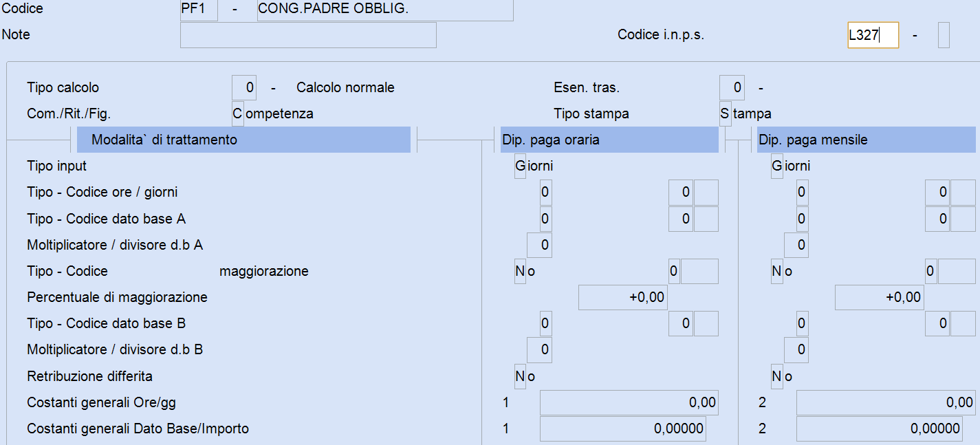Click Costanti generali Dato Base/Importo field number 2

(880, 428)
